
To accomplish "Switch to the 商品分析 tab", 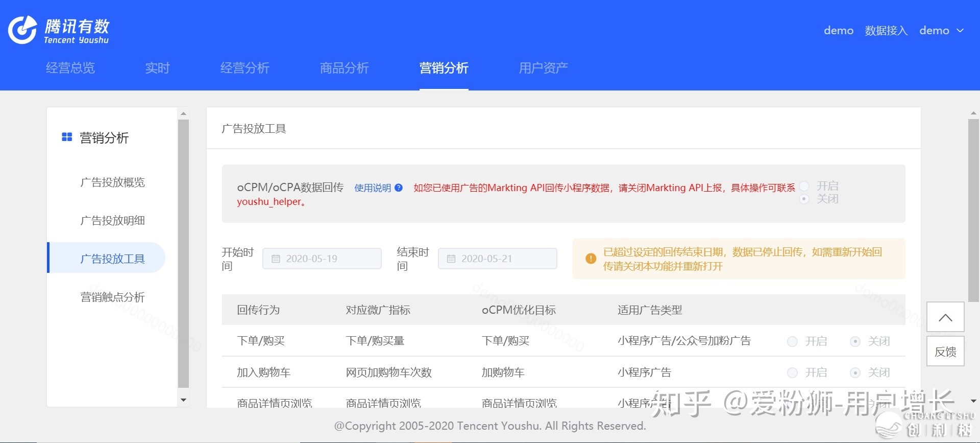I will point(344,68).
